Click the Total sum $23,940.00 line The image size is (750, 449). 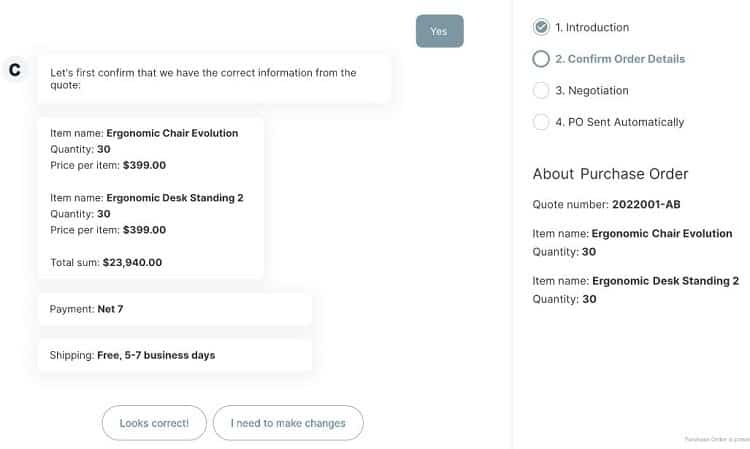pyautogui.click(x=106, y=263)
